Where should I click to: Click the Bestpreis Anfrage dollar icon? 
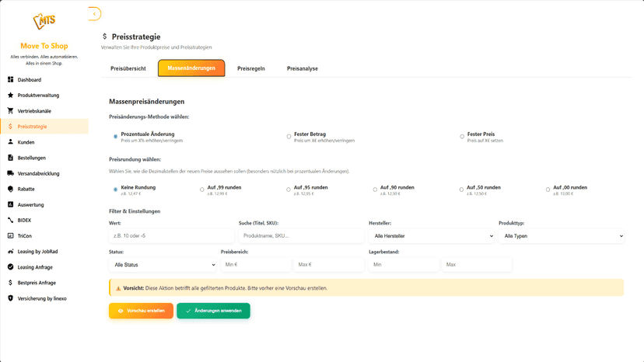pos(10,283)
